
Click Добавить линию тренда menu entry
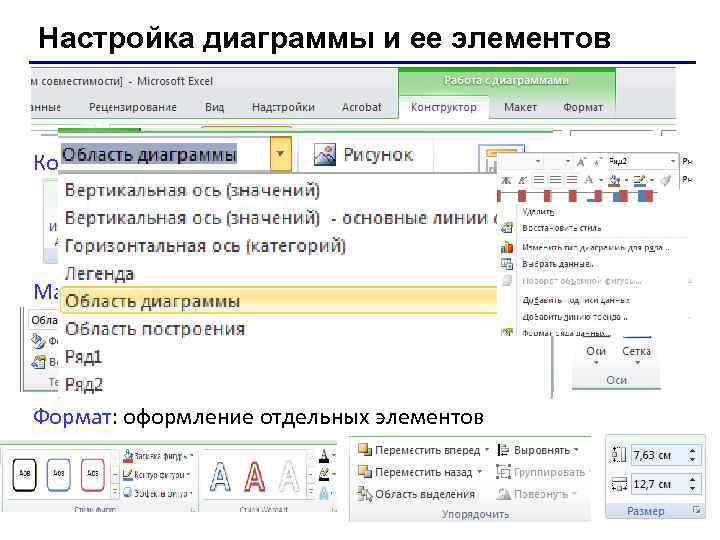coord(574,317)
